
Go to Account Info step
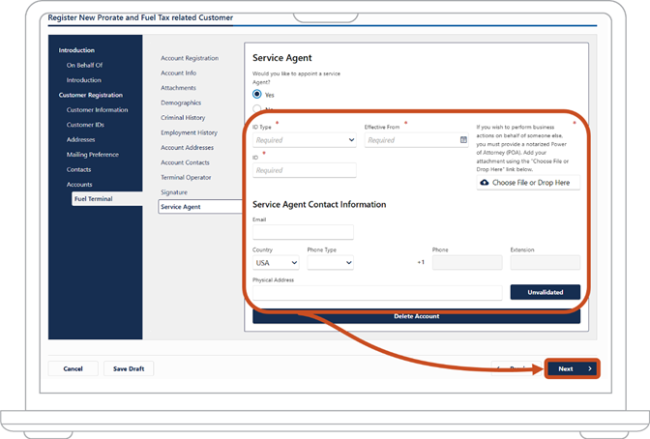[x=178, y=73]
